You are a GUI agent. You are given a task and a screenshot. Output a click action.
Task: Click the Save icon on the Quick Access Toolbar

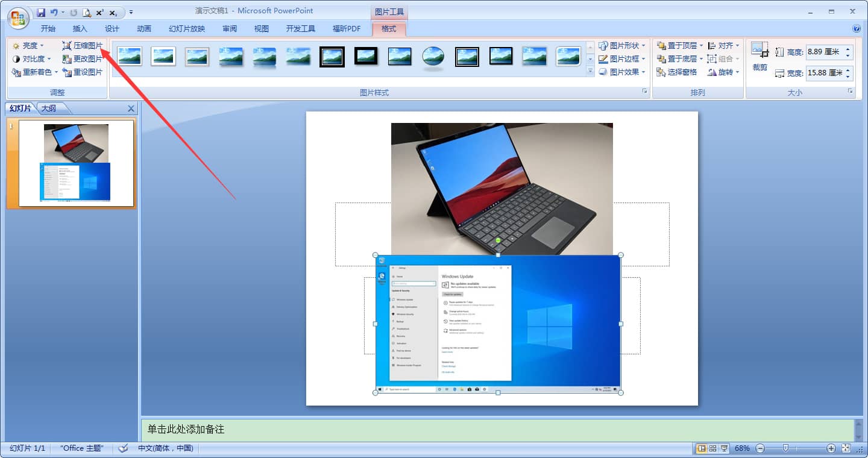(41, 12)
